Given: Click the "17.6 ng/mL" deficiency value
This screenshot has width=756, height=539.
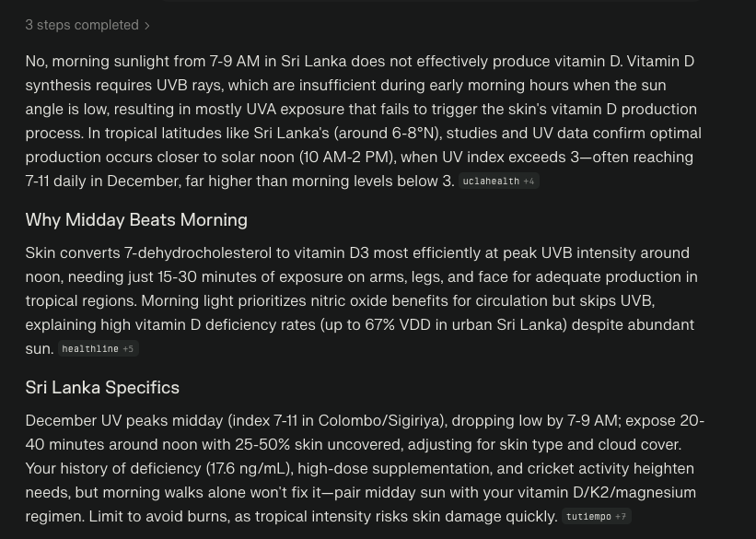Looking at the screenshot, I should point(249,469).
